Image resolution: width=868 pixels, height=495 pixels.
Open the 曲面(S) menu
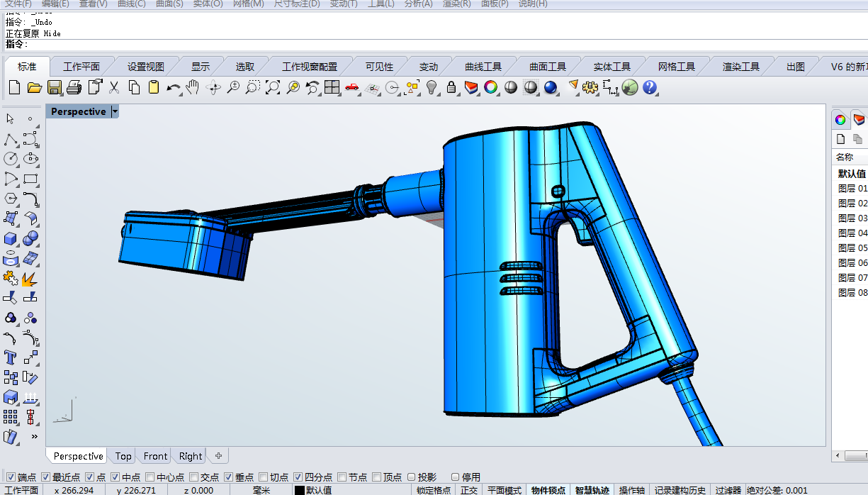169,4
